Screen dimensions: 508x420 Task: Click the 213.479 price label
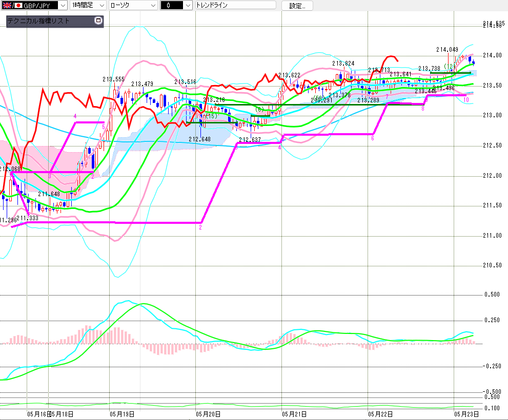pos(142,84)
